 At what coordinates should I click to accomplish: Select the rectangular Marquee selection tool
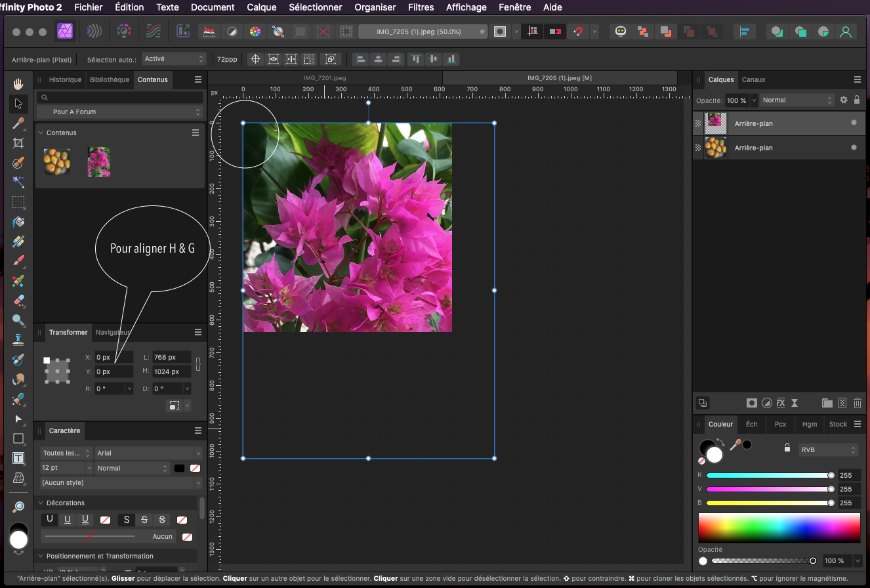coord(18,202)
